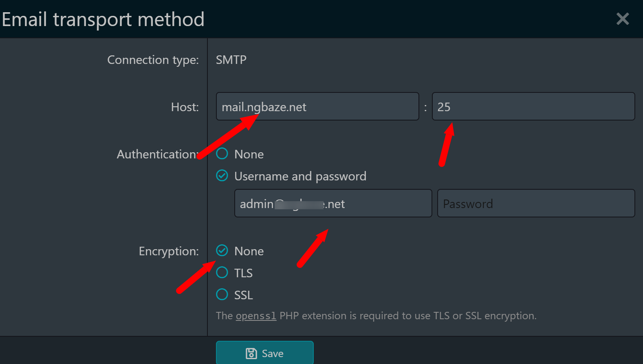Click the Encryption: label
The image size is (643, 364).
coord(169,251)
